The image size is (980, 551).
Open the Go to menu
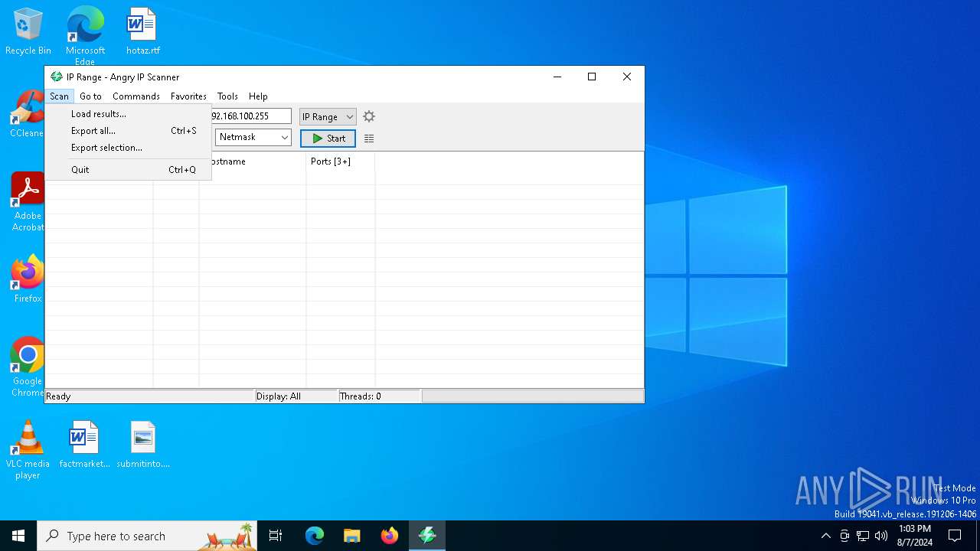click(x=90, y=96)
